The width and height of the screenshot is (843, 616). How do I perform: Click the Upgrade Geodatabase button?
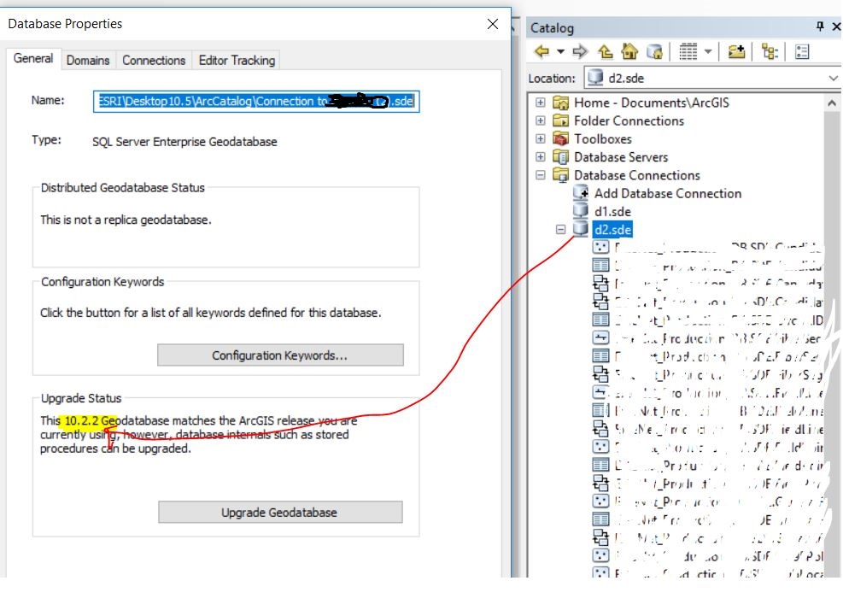280,512
